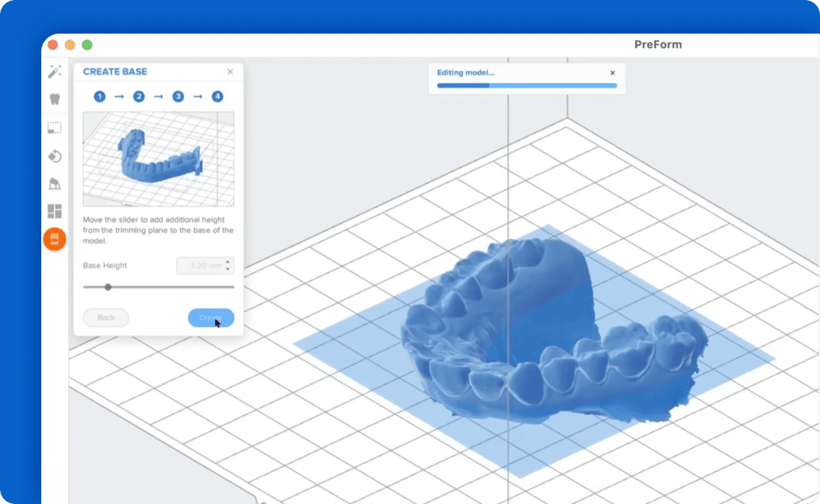Viewport: 820px width, 504px height.
Task: Click the Base Height slider handle
Action: 108,287
